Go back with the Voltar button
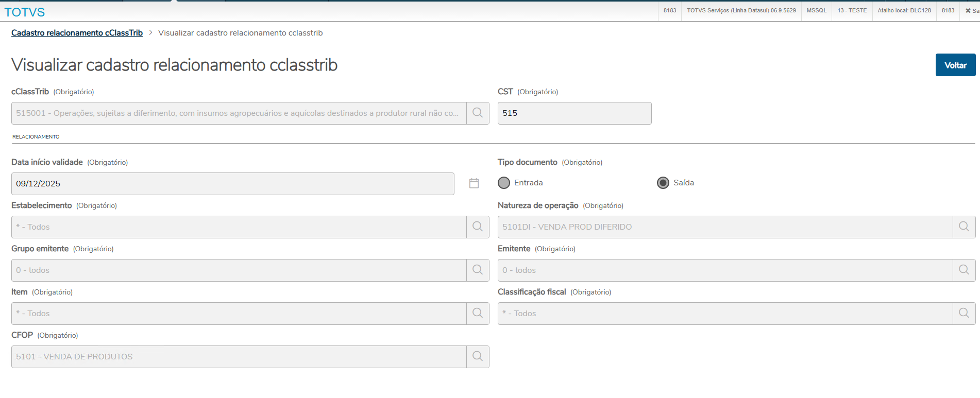 tap(955, 65)
